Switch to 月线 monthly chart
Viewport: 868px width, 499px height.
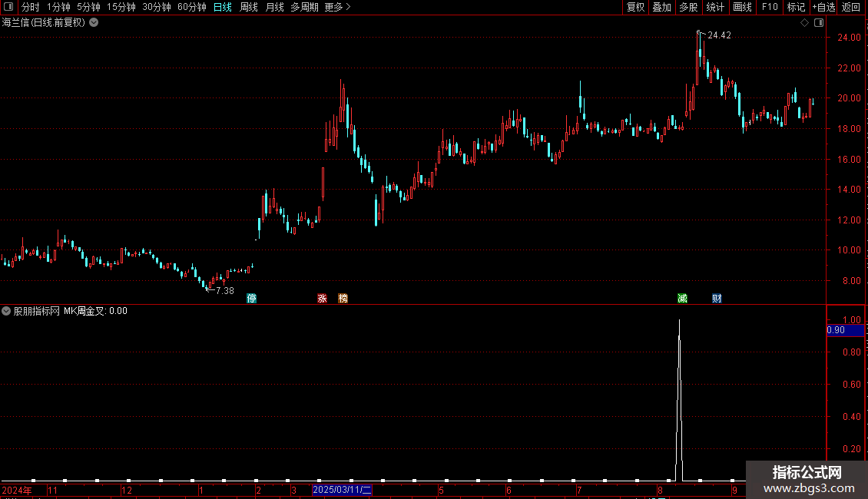[x=274, y=7]
